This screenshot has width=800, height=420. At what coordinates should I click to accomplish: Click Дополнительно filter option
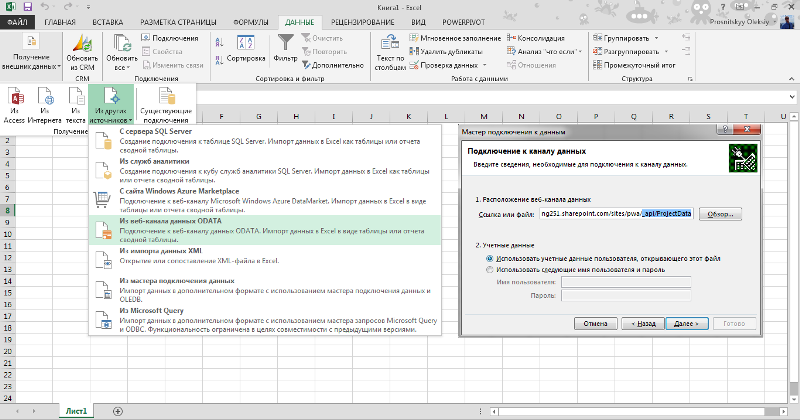tap(333, 65)
